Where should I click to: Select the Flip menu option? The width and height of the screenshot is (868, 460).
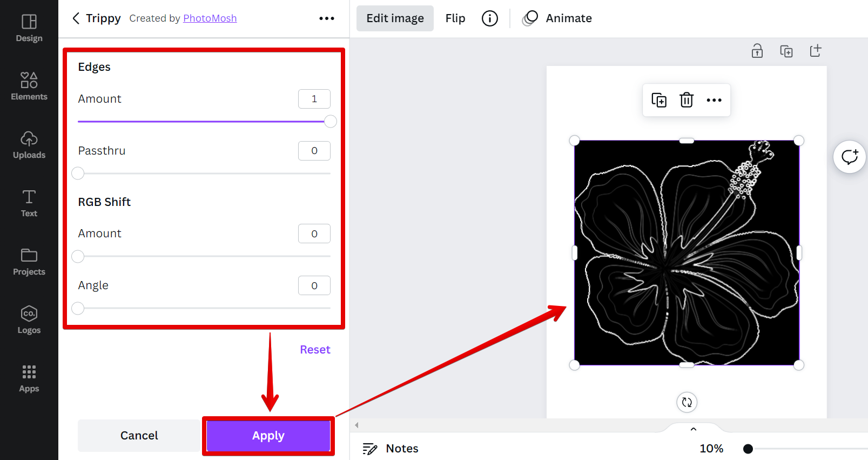click(455, 18)
